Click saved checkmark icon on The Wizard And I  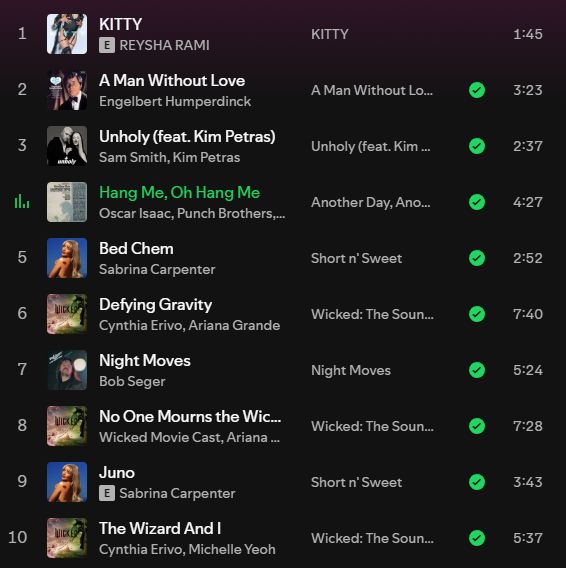click(477, 538)
